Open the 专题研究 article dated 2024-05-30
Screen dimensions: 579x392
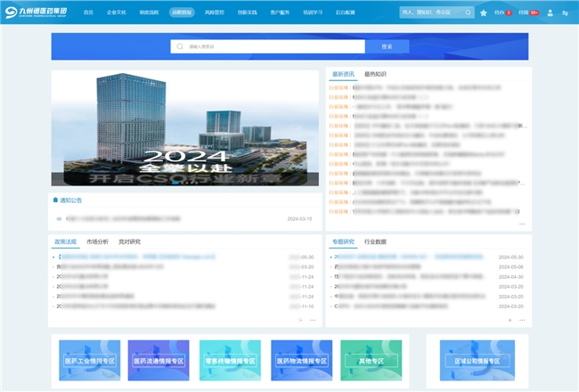[x=428, y=257]
